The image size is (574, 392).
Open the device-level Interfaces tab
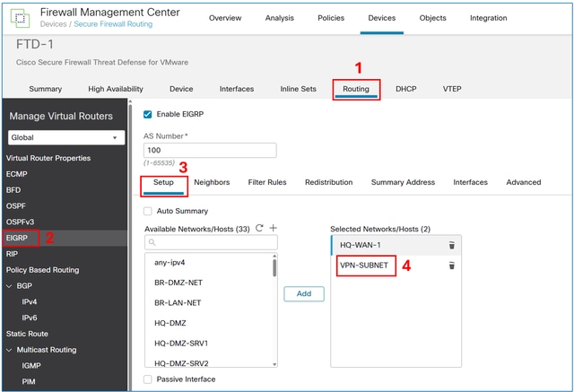point(237,89)
